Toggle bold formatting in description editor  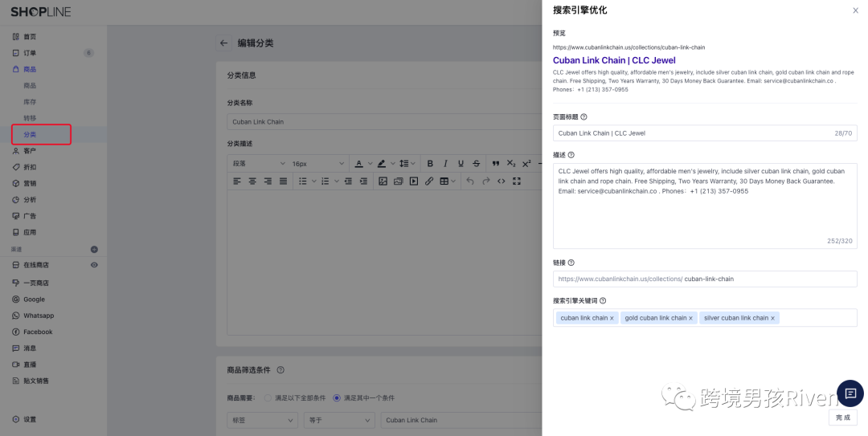[x=430, y=164]
